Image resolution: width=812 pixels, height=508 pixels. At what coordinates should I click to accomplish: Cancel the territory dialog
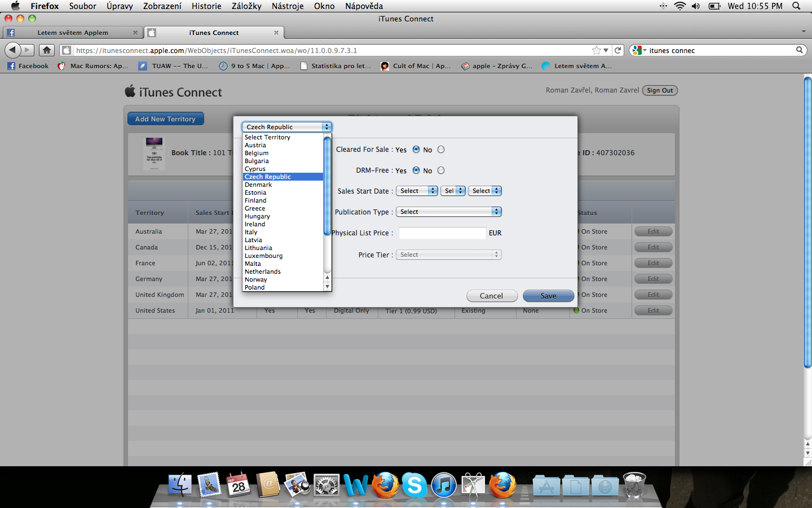[x=491, y=296]
